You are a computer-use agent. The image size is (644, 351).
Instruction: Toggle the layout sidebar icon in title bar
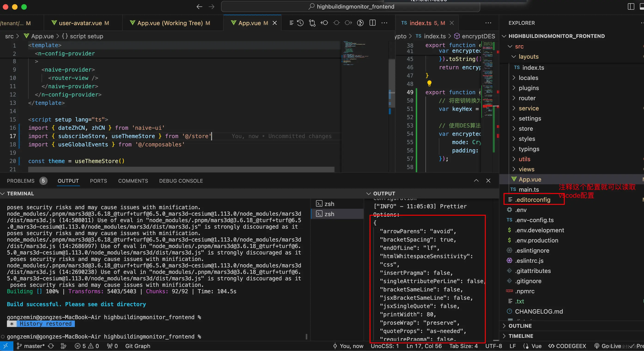[x=631, y=7]
